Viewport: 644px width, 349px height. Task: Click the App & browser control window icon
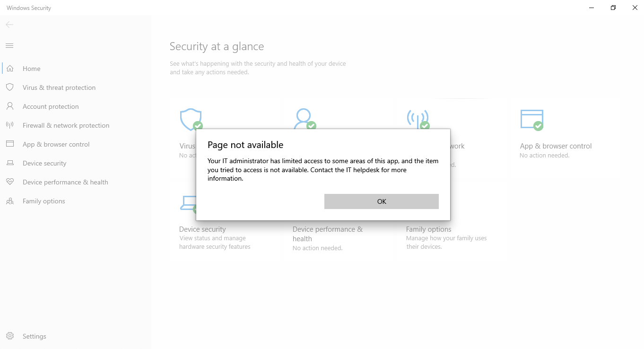[9, 144]
